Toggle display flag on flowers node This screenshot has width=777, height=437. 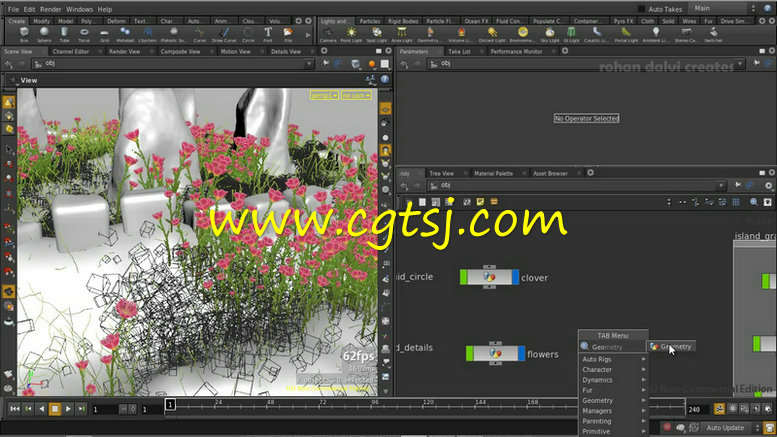[521, 354]
